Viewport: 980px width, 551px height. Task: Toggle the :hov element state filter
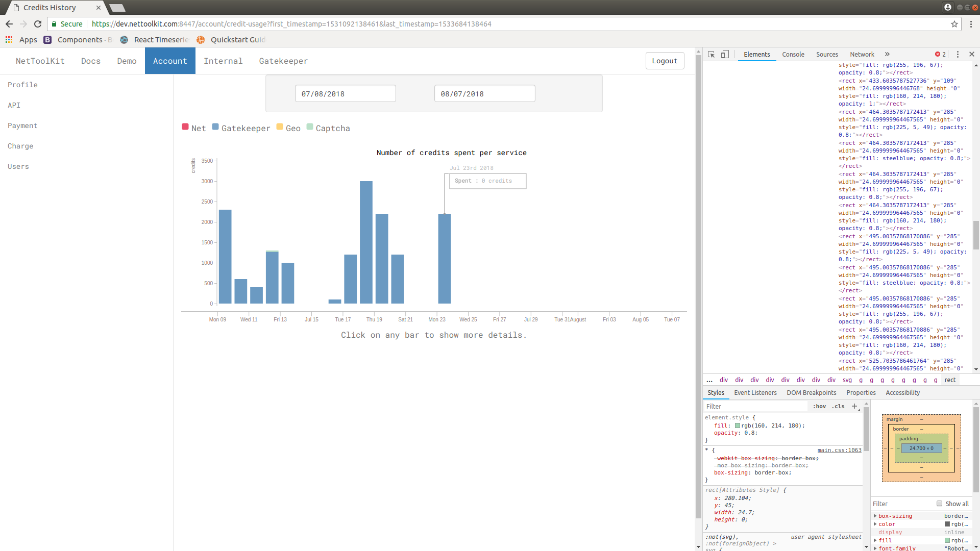(x=819, y=406)
